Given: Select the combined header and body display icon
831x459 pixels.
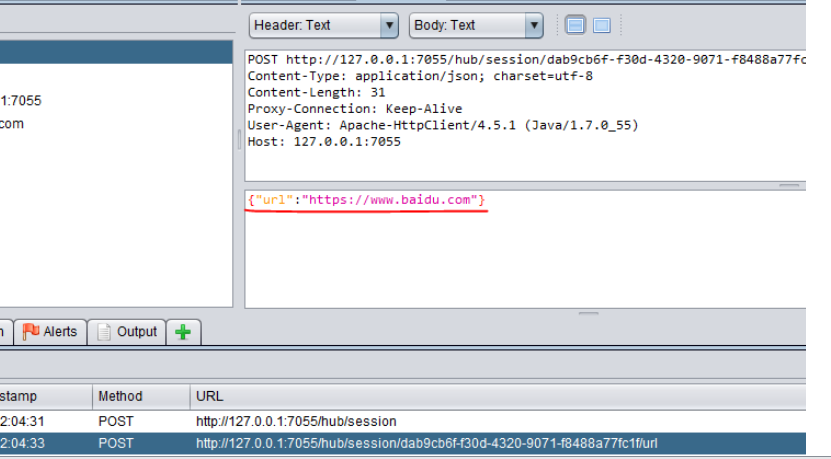Looking at the screenshot, I should (576, 26).
